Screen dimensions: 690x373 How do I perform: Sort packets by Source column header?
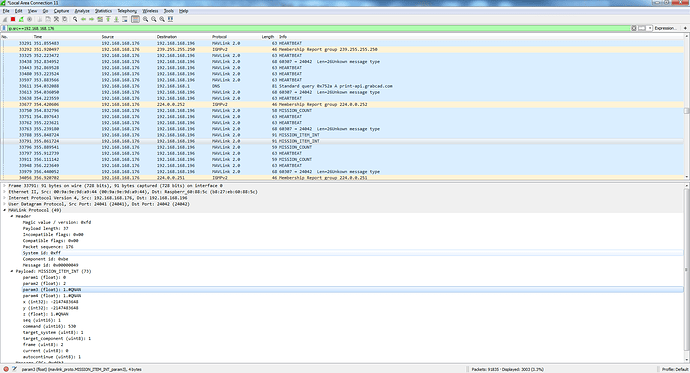point(108,37)
